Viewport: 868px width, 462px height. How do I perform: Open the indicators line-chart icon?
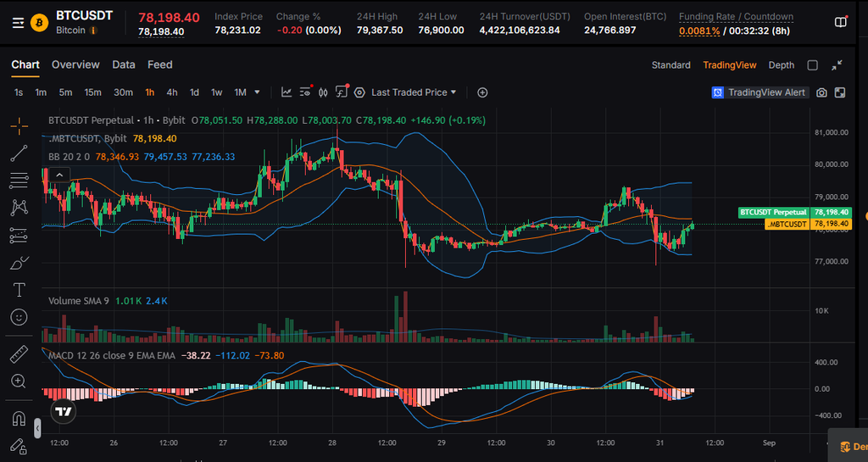click(x=287, y=92)
